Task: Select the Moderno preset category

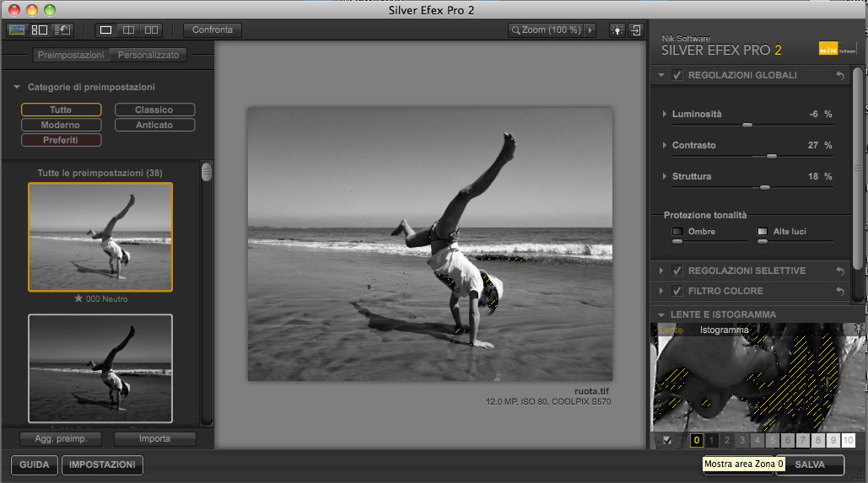Action: point(61,125)
